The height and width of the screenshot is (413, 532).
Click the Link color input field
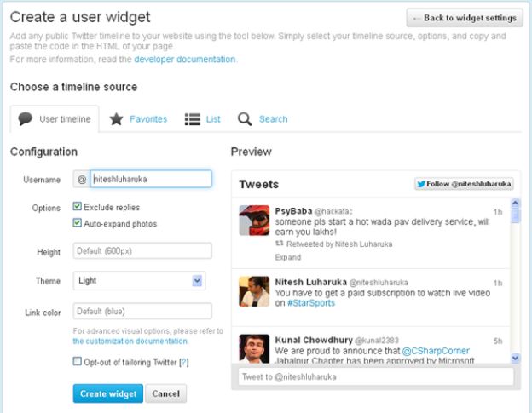pos(142,311)
